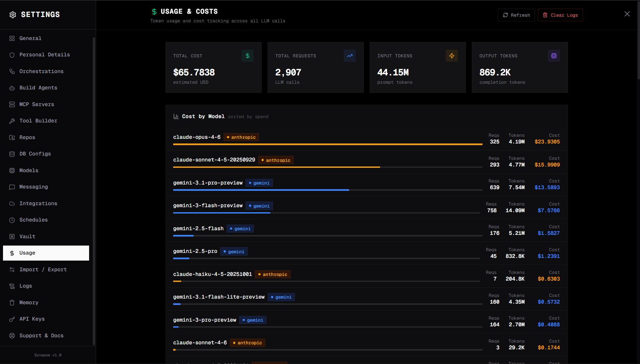Click the lightning icon on Input Tokens card
This screenshot has width=640, height=364.
[452, 56]
